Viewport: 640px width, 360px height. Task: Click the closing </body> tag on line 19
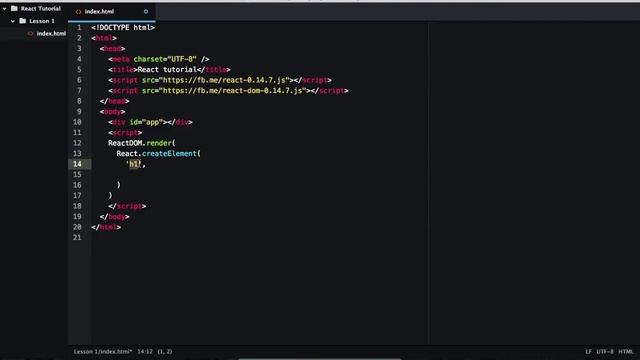[x=115, y=217]
